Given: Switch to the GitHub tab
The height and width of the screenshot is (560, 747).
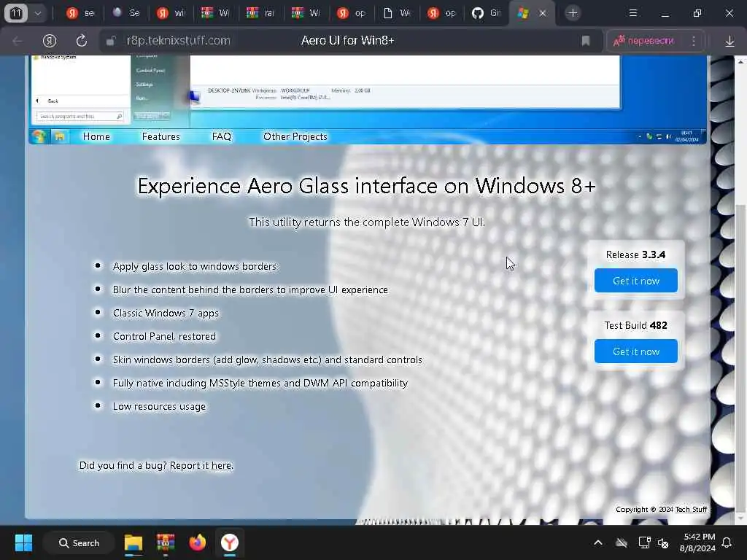Looking at the screenshot, I should point(486,13).
